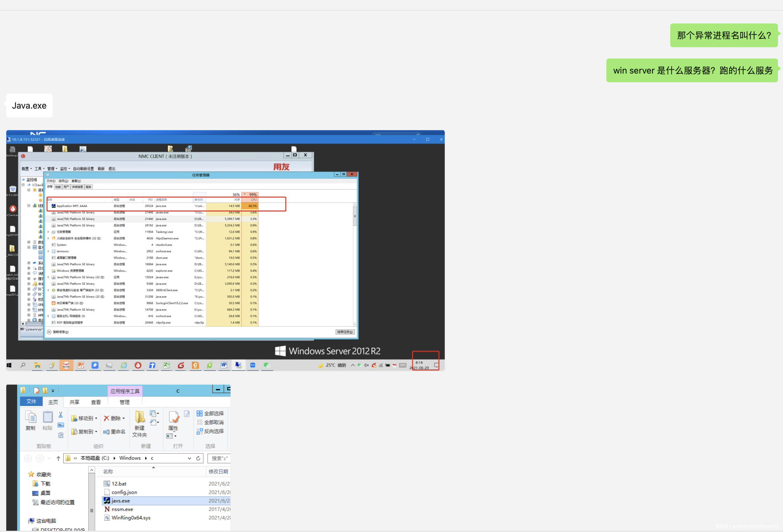This screenshot has height=532, width=783.
Task: Click the up-directory arrow icon
Action: 58,458
